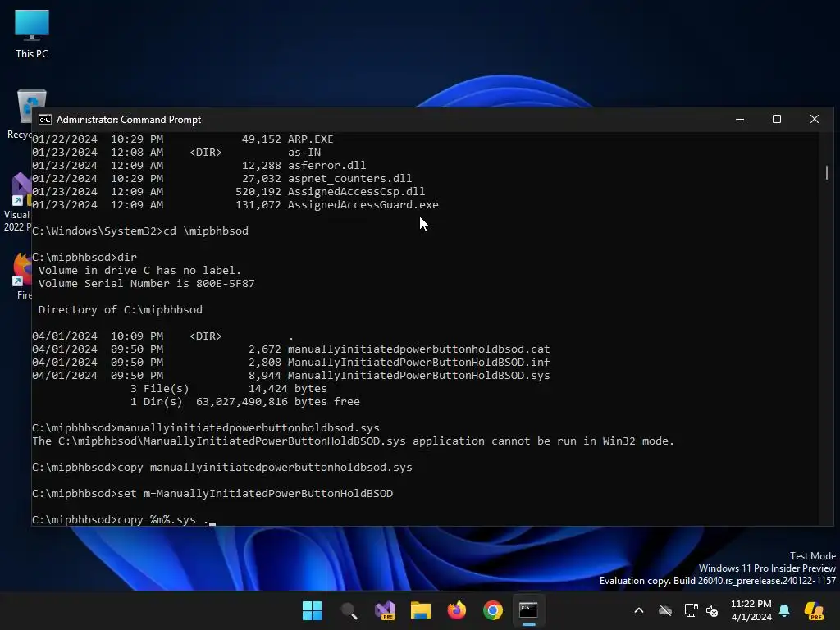Click the "Volume in drive C has no label." line

[139, 270]
